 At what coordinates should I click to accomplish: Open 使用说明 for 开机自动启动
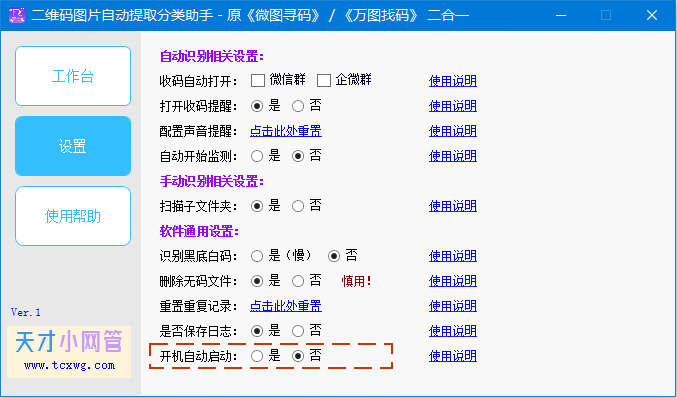(x=453, y=356)
